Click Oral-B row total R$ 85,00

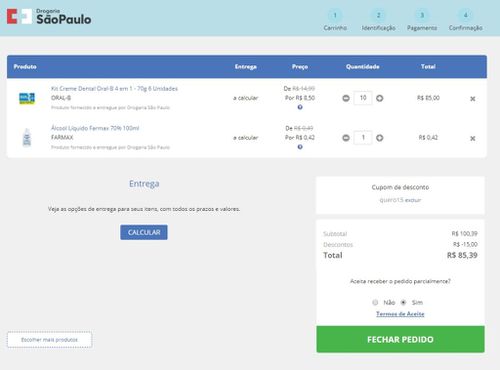(x=428, y=98)
